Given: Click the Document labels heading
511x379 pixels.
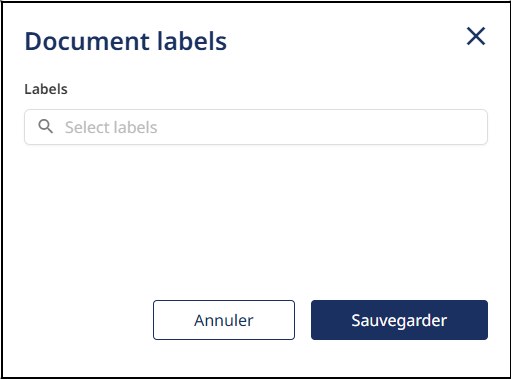Looking at the screenshot, I should tap(126, 41).
